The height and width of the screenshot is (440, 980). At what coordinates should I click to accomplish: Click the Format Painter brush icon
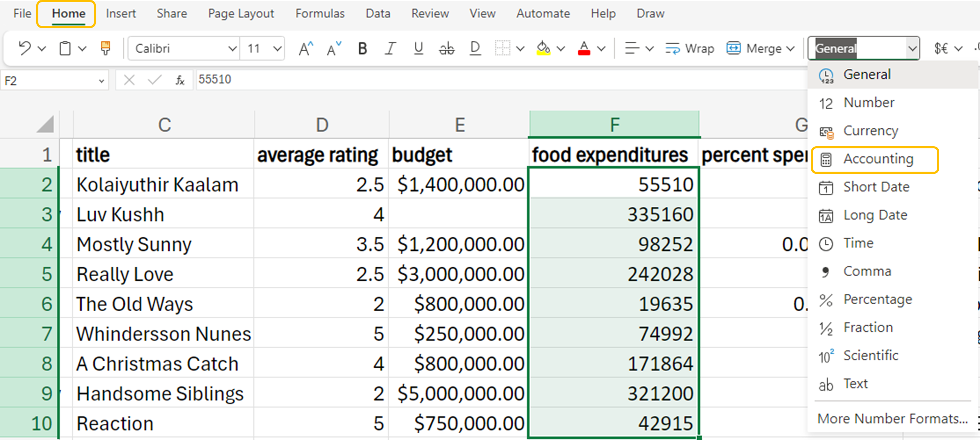coord(105,48)
